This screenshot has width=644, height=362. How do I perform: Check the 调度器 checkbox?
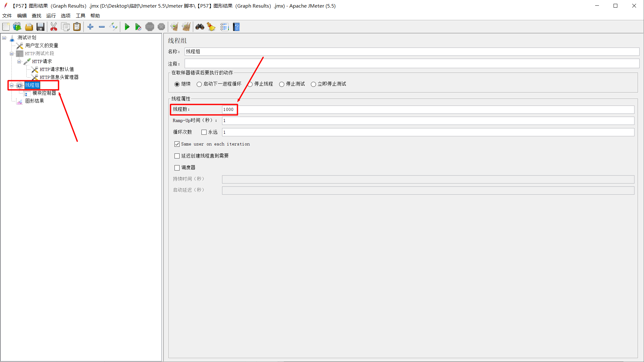tap(177, 168)
